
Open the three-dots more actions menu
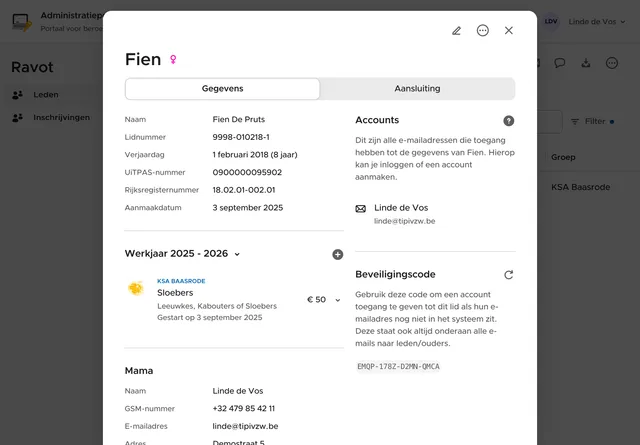[483, 31]
